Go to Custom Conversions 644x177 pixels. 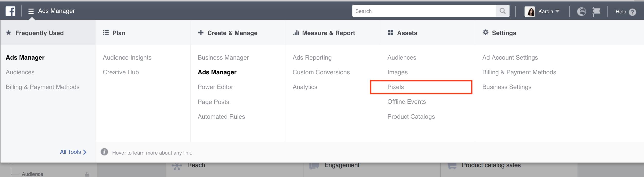[x=321, y=72]
